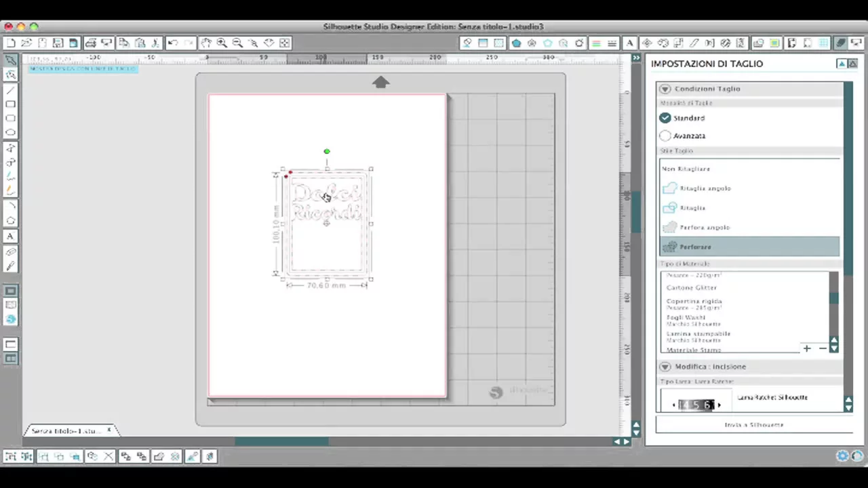Image resolution: width=868 pixels, height=488 pixels.
Task: Choose the Non Ritagliare cut style
Action: point(750,169)
